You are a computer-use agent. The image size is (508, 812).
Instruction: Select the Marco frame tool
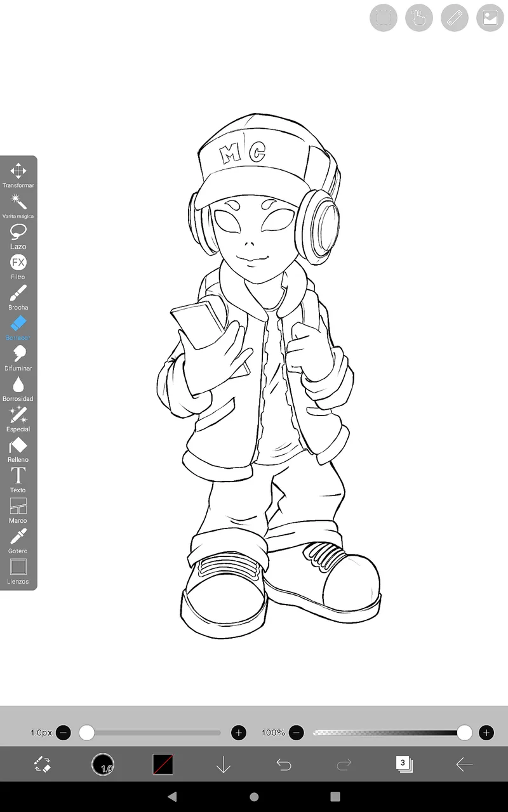tap(18, 511)
